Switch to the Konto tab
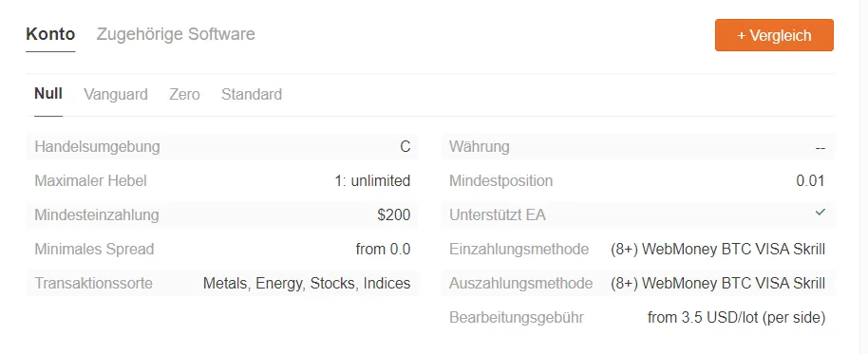This screenshot has height=354, width=868. (50, 34)
